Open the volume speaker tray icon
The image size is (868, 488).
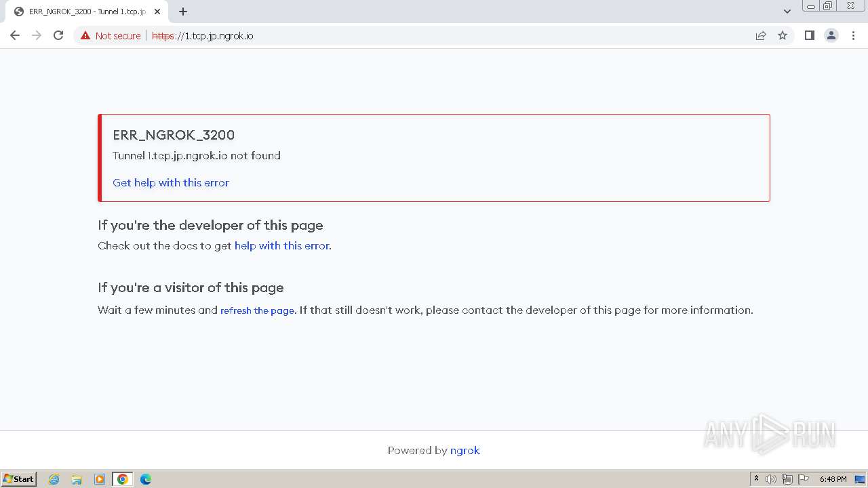[771, 479]
